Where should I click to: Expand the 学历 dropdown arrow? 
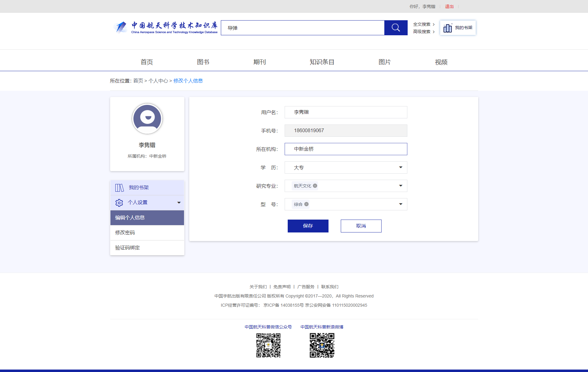click(x=401, y=167)
